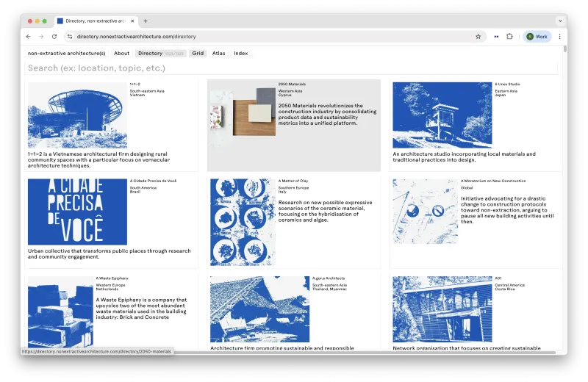Switch to Atlas view

tap(218, 53)
